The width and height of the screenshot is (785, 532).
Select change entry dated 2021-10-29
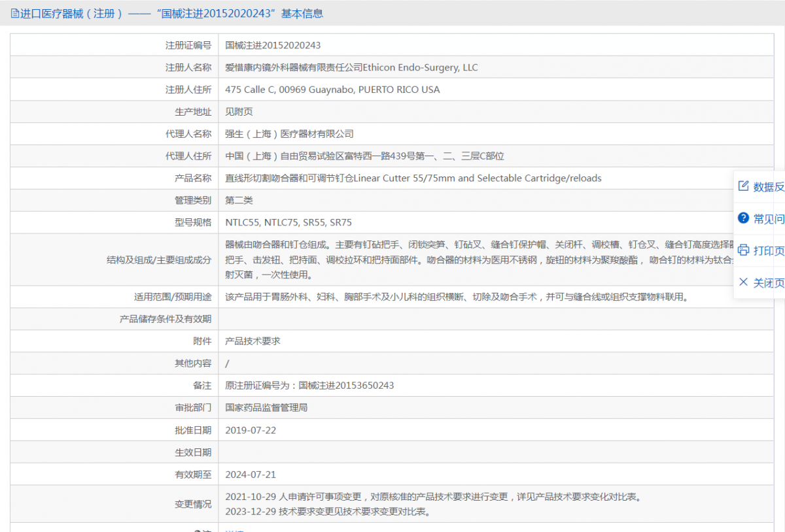point(434,497)
